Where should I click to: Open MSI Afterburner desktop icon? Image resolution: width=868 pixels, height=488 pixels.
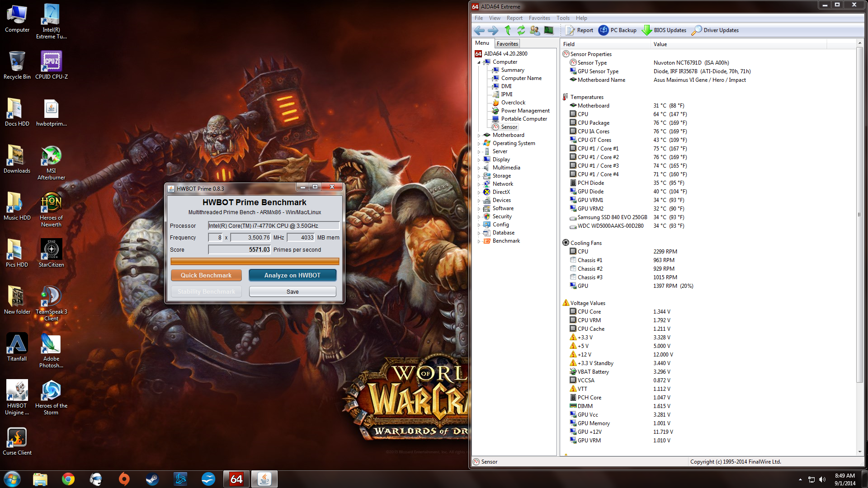(52, 163)
